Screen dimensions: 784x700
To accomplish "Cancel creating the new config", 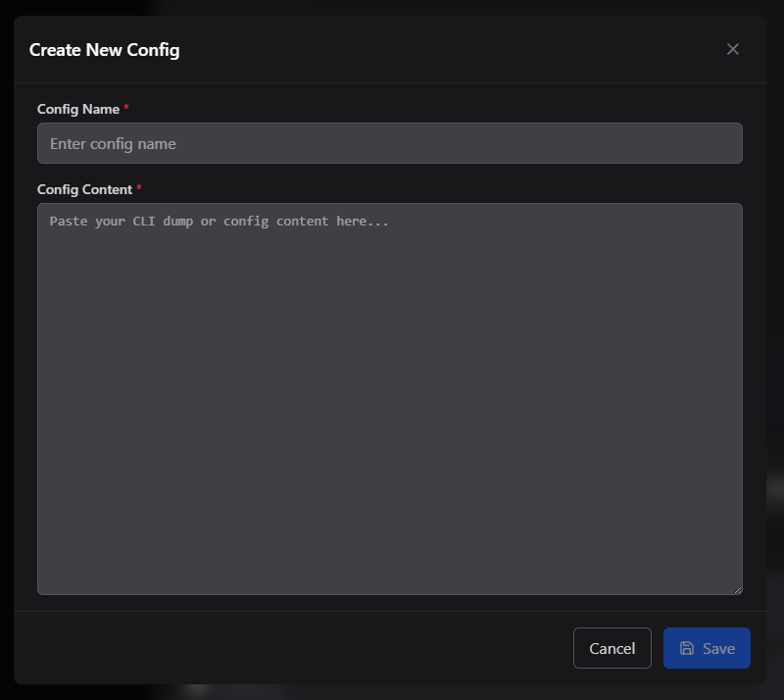I will (x=612, y=648).
